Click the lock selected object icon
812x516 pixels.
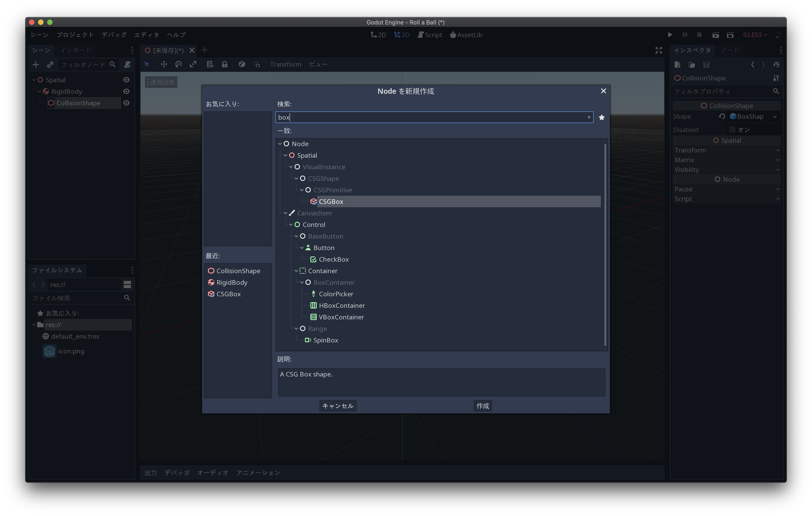(x=225, y=64)
